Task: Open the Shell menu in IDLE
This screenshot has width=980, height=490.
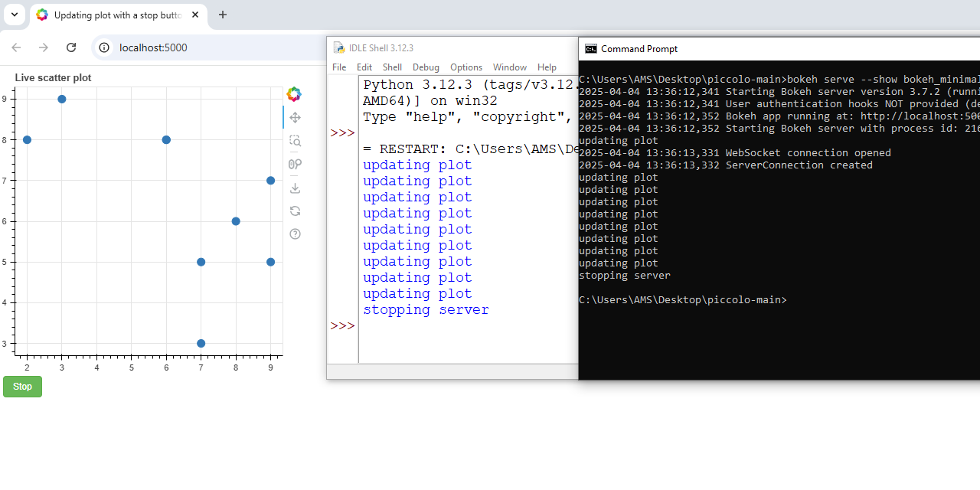Action: (392, 67)
